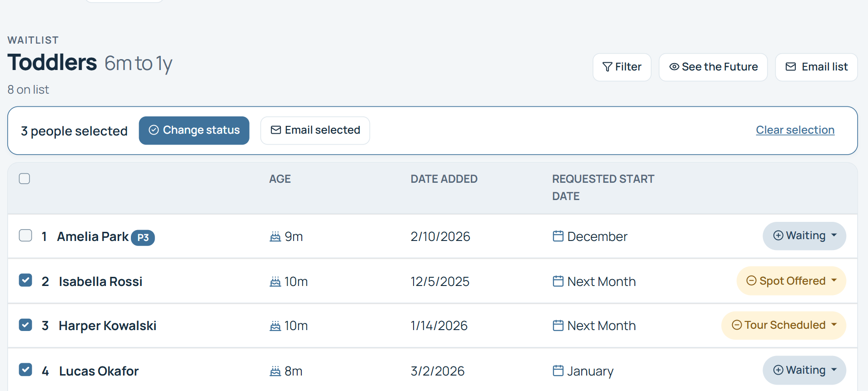Click the requested start January
868x391 pixels.
(590, 371)
